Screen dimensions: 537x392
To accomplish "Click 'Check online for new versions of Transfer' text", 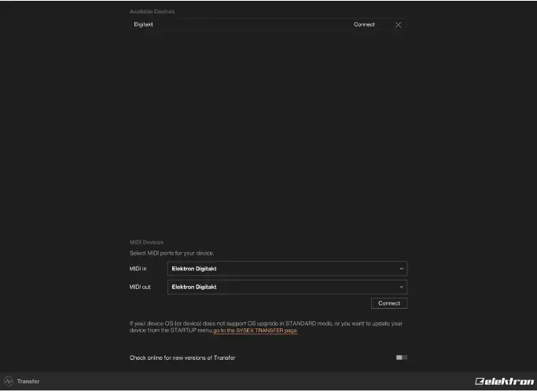I will [x=182, y=358].
